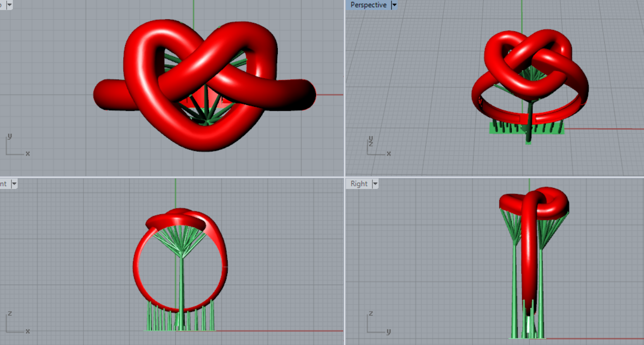This screenshot has height=345, width=644.
Task: Click the x-y axis icon in Top viewport
Action: tap(15, 146)
